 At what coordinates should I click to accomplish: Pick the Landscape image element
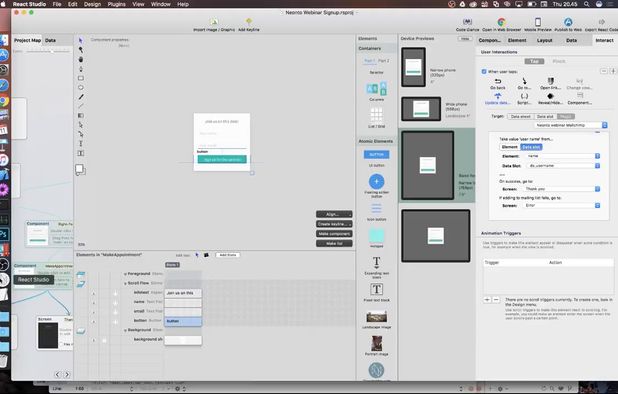[x=376, y=317]
